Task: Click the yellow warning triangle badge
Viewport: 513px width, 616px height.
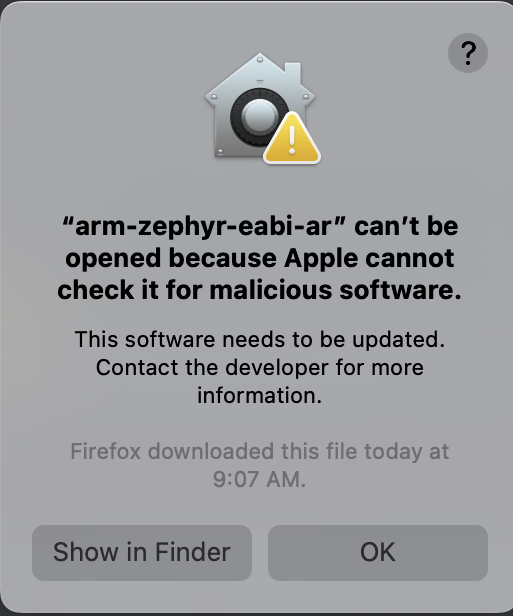Action: (x=292, y=138)
